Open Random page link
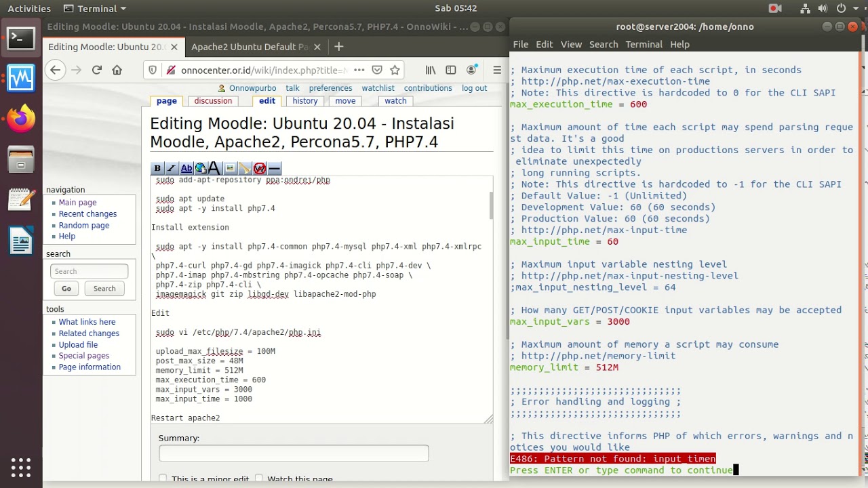 click(83, 225)
